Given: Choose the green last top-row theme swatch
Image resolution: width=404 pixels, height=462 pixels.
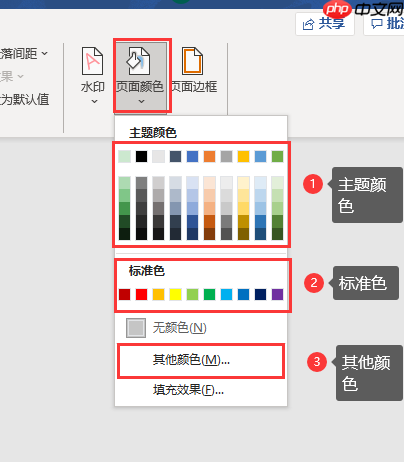Looking at the screenshot, I should (x=277, y=156).
